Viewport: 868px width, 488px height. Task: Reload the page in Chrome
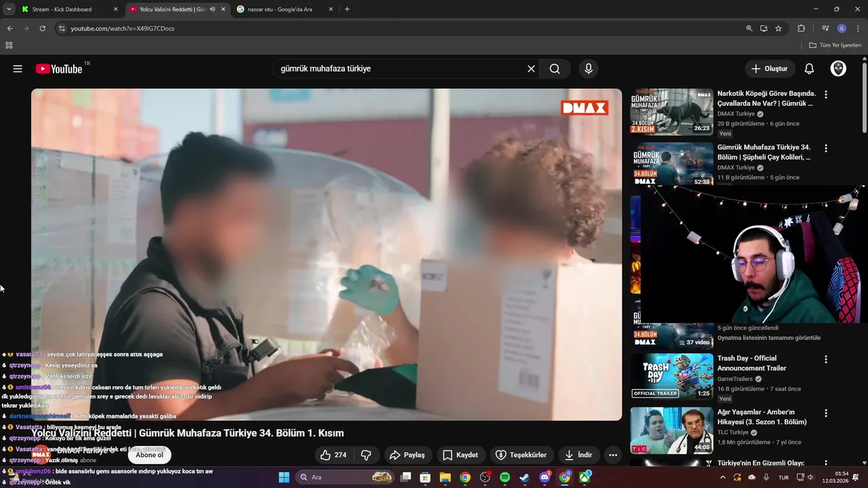click(42, 28)
